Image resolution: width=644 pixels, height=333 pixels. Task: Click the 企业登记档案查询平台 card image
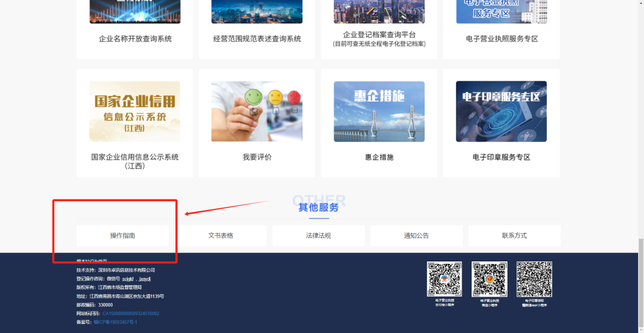pyautogui.click(x=379, y=11)
